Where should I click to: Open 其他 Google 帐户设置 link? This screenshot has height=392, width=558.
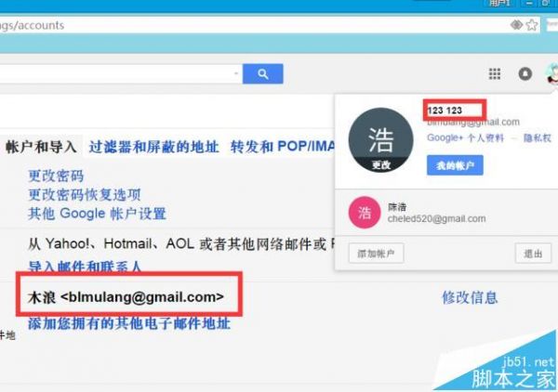pos(97,214)
